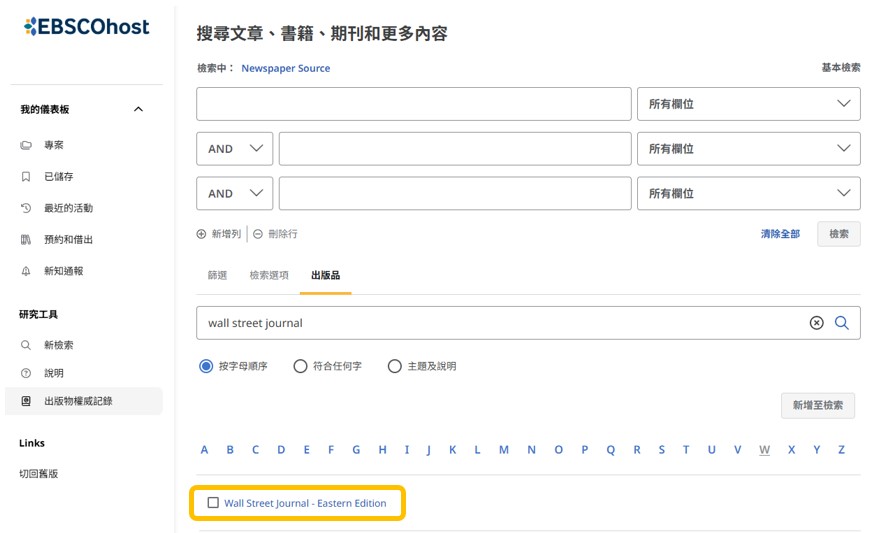Open the first AND operator dropdown
Image resolution: width=886 pixels, height=533 pixels.
tap(234, 149)
